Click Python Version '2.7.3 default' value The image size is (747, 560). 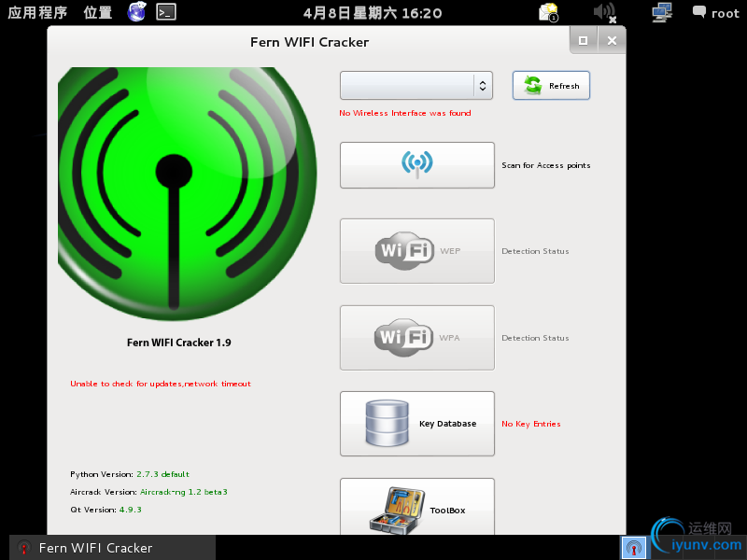click(x=162, y=474)
